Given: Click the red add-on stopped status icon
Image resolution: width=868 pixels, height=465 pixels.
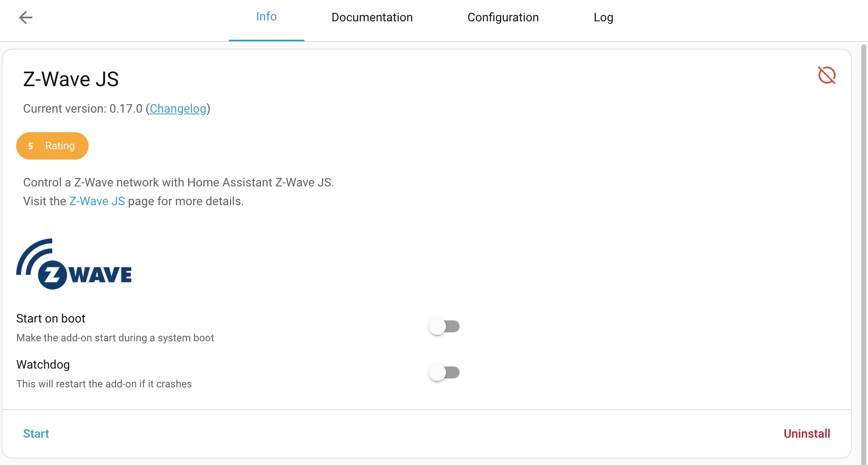Looking at the screenshot, I should 826,76.
